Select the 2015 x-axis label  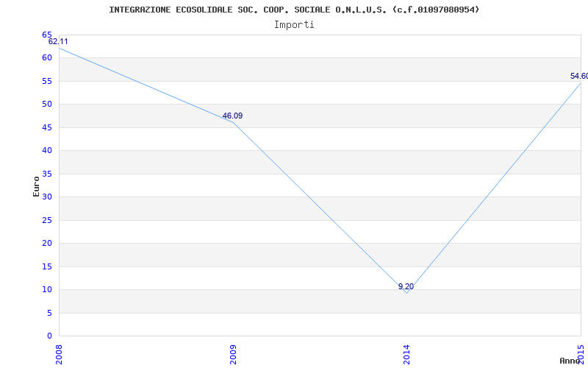pos(581,355)
